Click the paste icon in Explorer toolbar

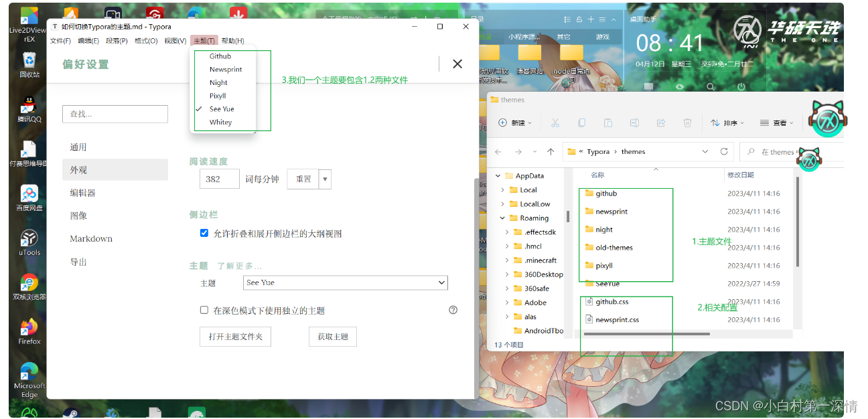pyautogui.click(x=607, y=123)
